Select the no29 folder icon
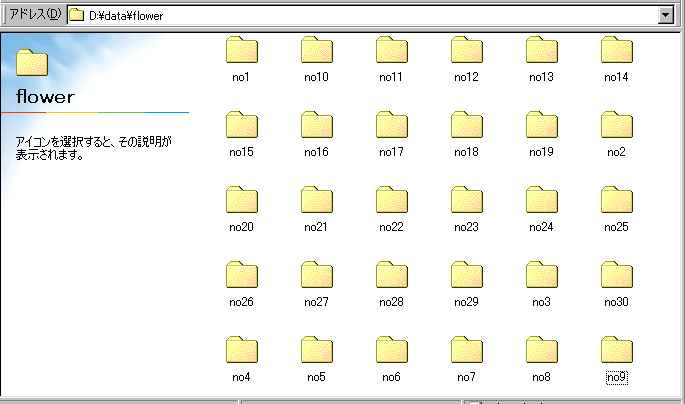The image size is (685, 404). (x=467, y=275)
